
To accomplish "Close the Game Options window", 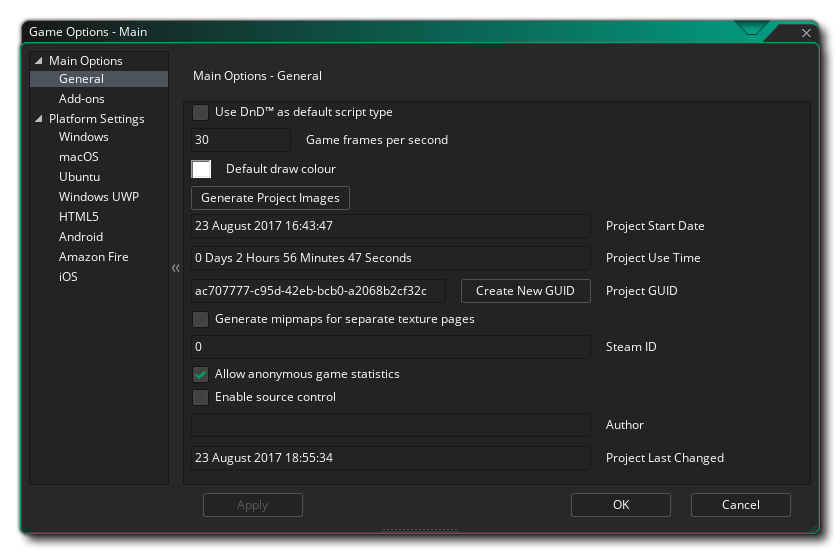I will 806,32.
